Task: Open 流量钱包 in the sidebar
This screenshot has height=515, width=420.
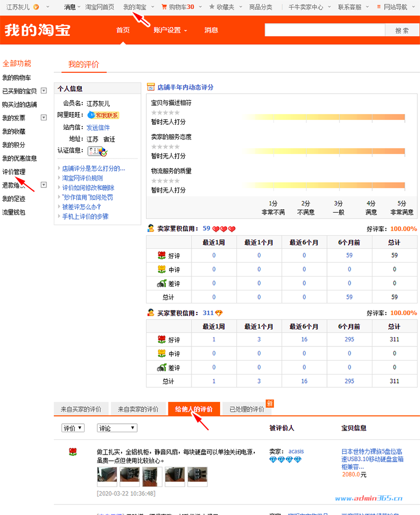Action: 14,212
